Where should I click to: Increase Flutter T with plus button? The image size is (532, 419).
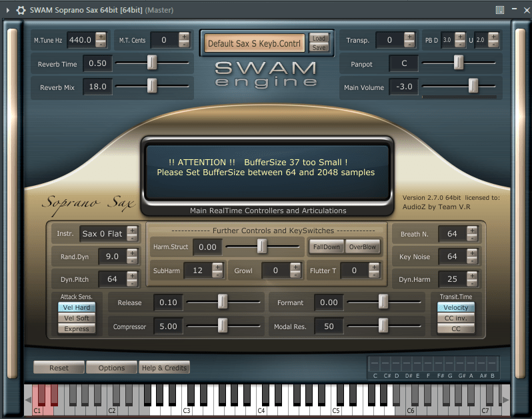(x=374, y=266)
